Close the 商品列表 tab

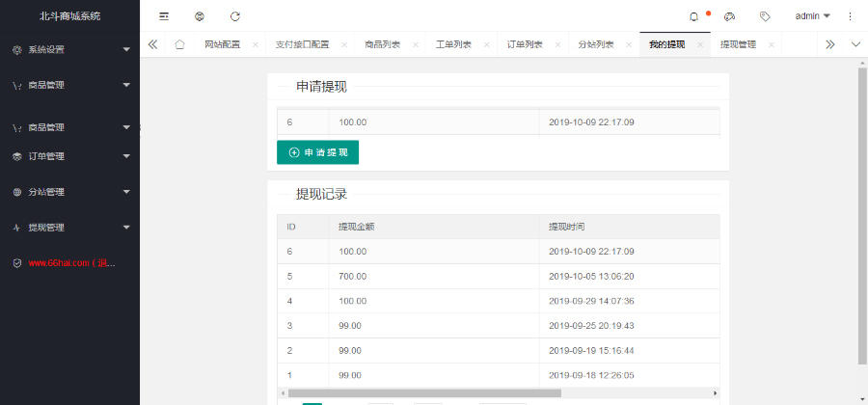pyautogui.click(x=415, y=44)
